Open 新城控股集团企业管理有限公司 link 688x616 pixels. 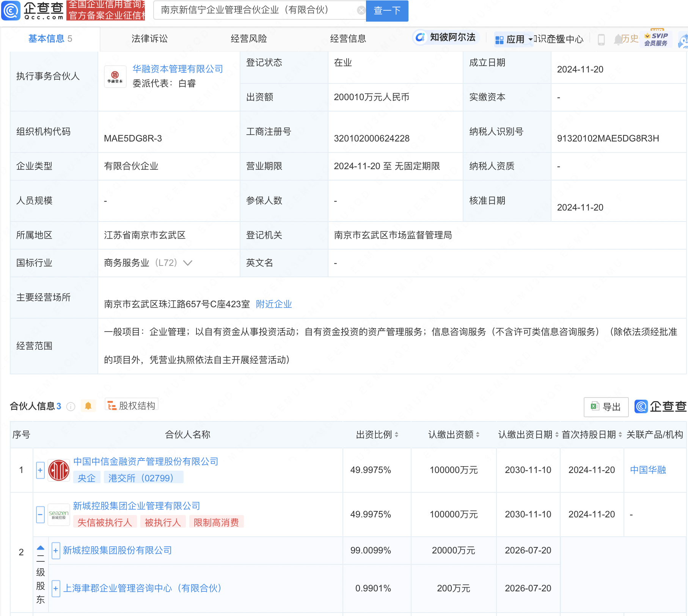137,506
